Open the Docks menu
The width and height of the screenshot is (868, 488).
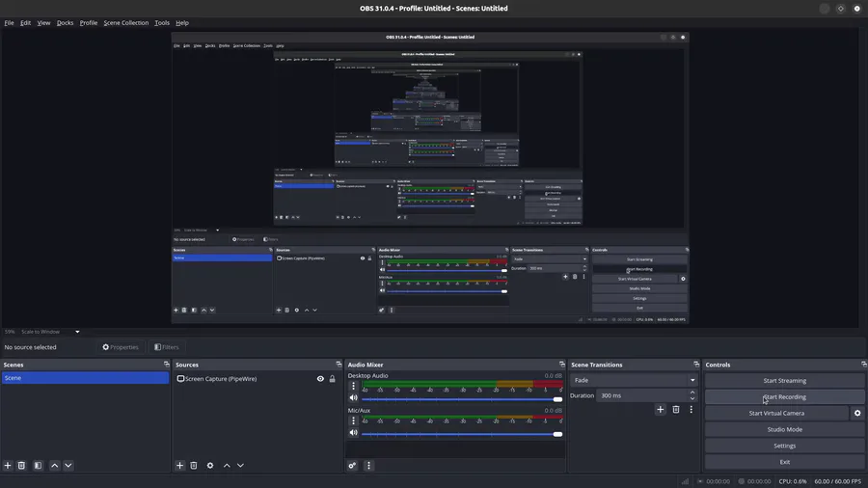click(65, 23)
